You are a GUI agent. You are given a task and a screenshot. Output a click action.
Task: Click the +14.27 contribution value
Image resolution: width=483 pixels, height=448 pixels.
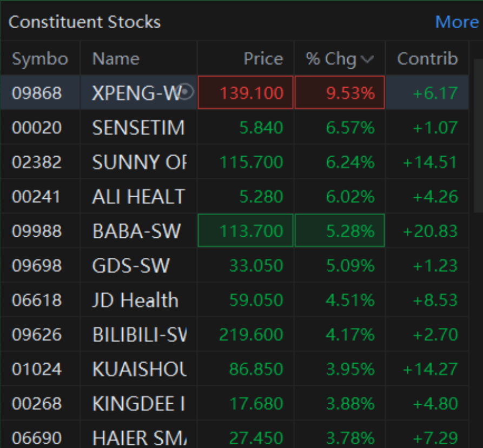(431, 369)
